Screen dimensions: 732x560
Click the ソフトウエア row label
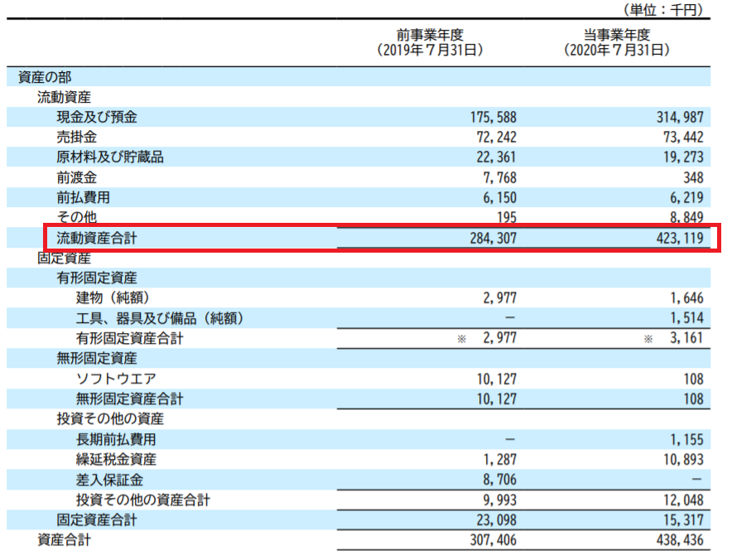tap(116, 379)
